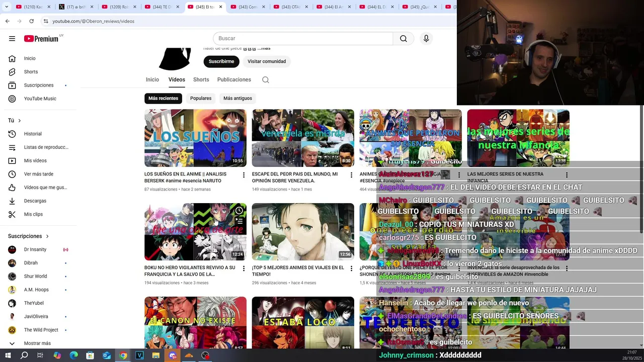Click the Suscribirme button
Image resolution: width=644 pixels, height=362 pixels.
point(221,61)
